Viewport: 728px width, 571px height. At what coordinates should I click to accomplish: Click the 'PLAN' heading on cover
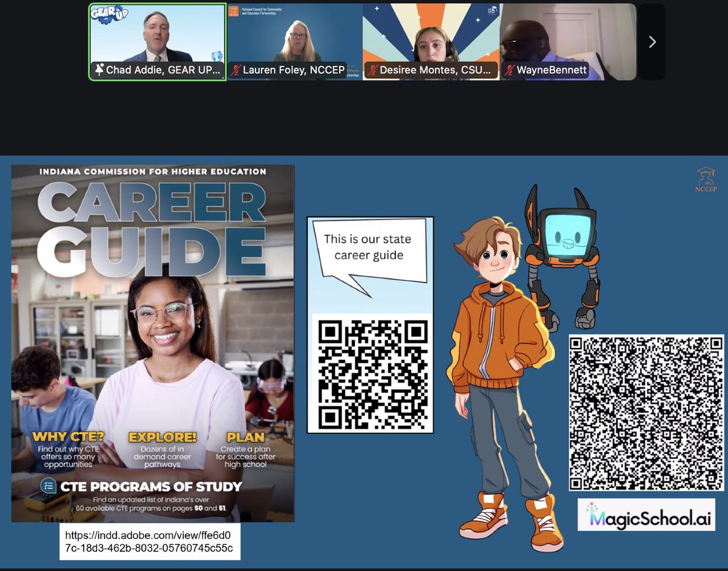click(x=246, y=436)
